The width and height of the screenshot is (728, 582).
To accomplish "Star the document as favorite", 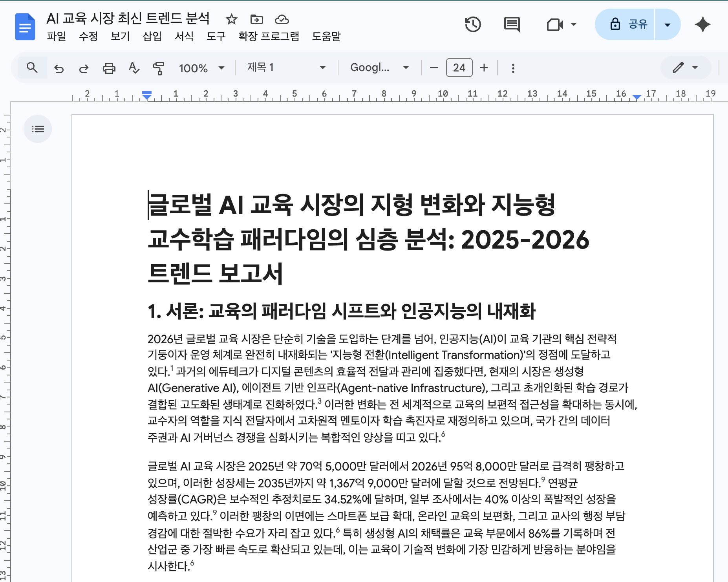I will pyautogui.click(x=232, y=19).
